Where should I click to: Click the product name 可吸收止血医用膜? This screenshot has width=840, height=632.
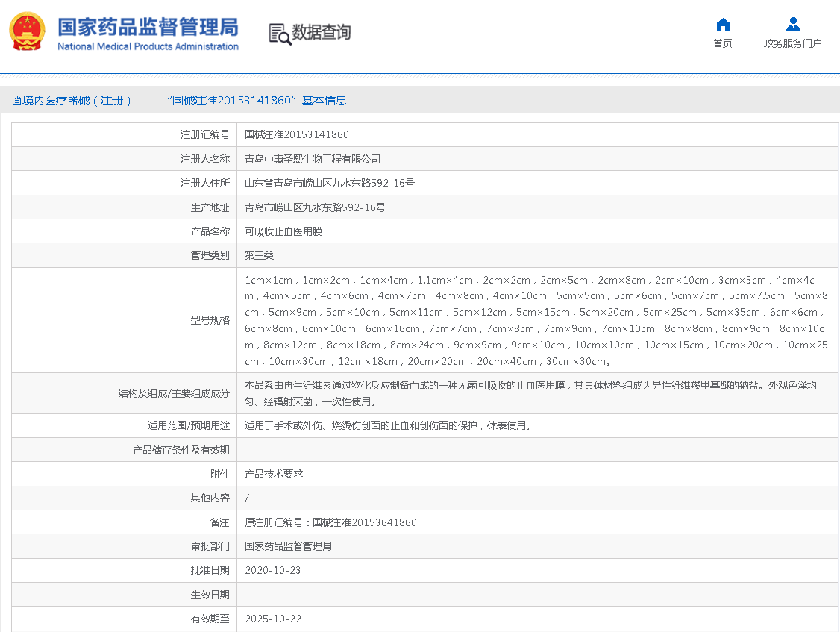pyautogui.click(x=283, y=231)
